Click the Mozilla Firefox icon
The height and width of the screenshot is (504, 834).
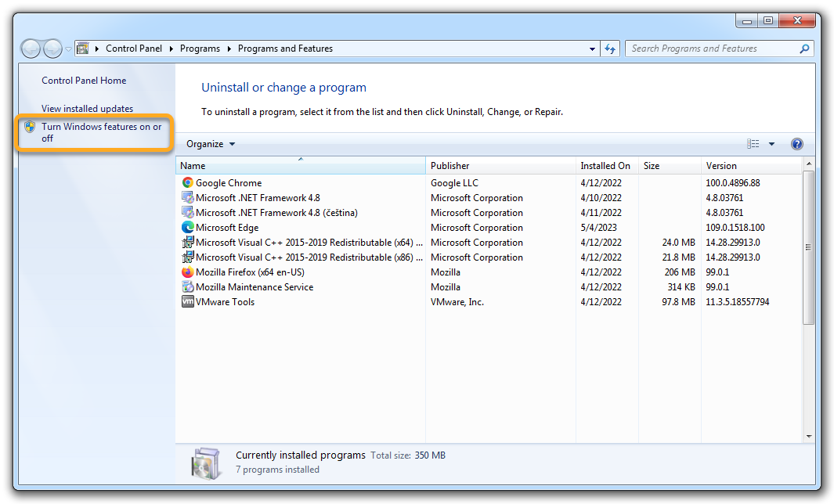tap(188, 272)
